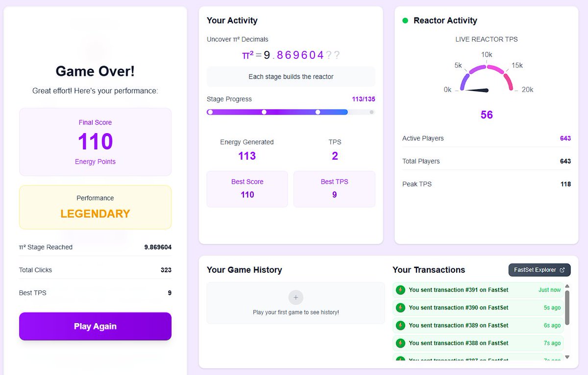This screenshot has height=375, width=588.
Task: Click the π² Stage Reached value 9.869604
Action: [x=158, y=247]
